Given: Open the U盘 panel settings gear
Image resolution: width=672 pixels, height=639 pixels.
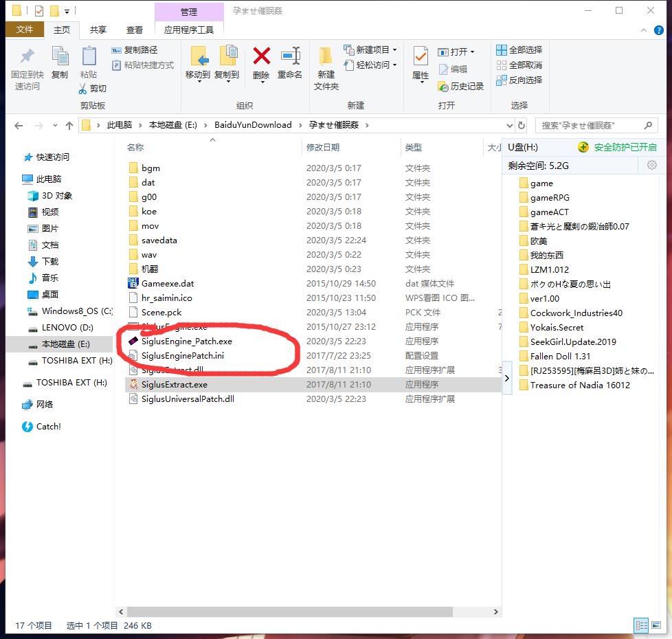Looking at the screenshot, I should coord(652,165).
